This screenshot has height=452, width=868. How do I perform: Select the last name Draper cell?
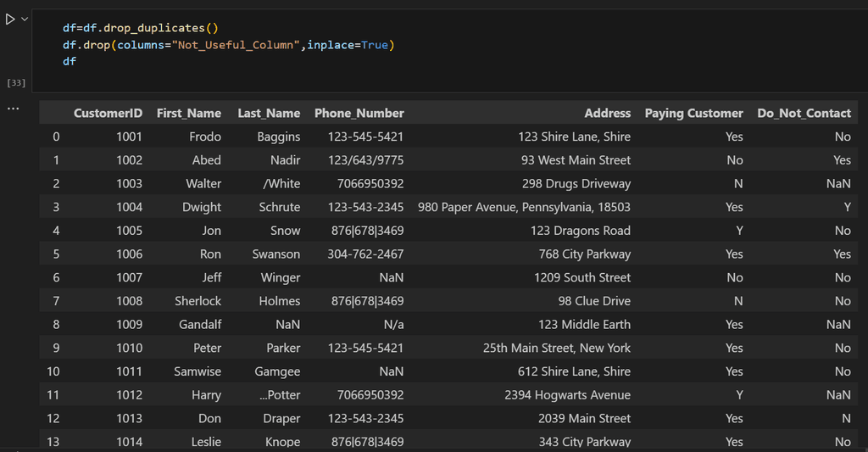pos(281,419)
